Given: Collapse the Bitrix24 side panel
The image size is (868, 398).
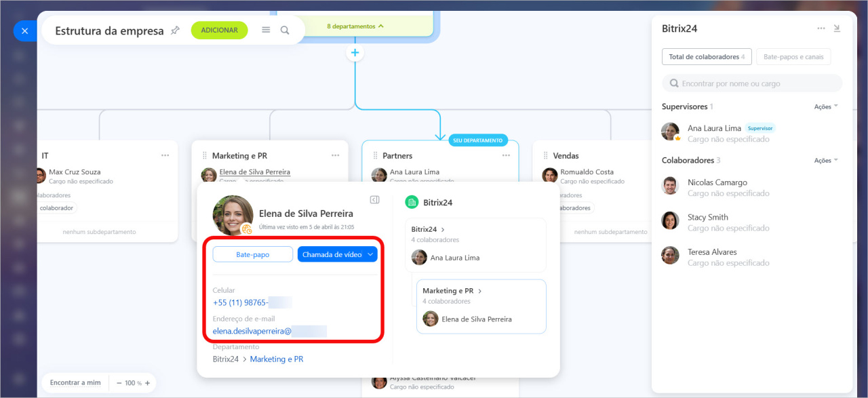Looking at the screenshot, I should tap(837, 28).
